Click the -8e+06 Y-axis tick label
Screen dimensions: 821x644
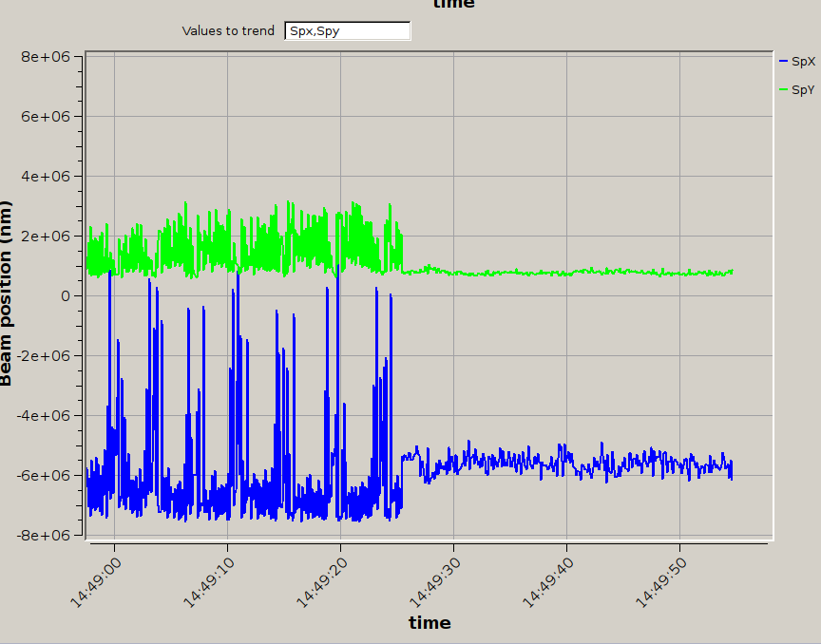pos(44,535)
